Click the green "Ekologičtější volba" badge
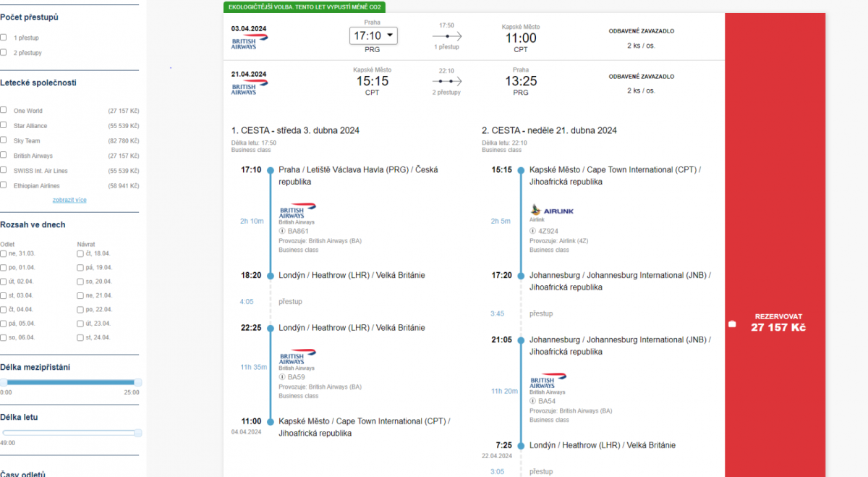 tap(304, 7)
